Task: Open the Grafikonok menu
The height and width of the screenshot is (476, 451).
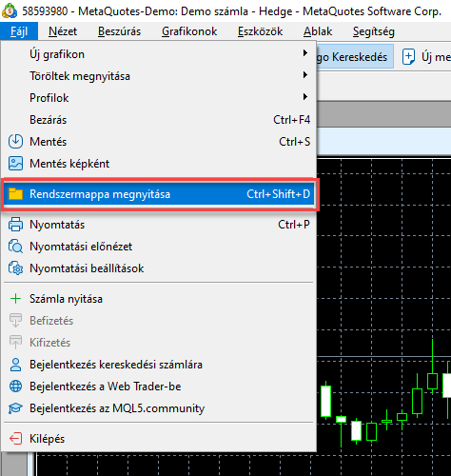Action: click(x=189, y=31)
